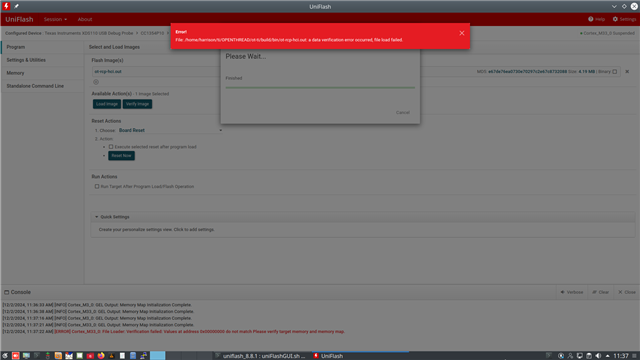Image resolution: width=640 pixels, height=360 pixels.
Task: Open the Board Reset dropdown
Action: coord(170,130)
